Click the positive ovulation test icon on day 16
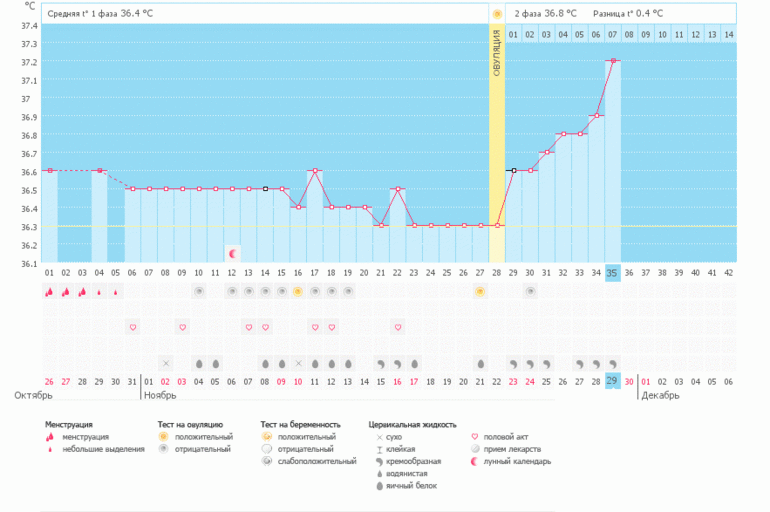The height and width of the screenshot is (512, 770). 298,291
